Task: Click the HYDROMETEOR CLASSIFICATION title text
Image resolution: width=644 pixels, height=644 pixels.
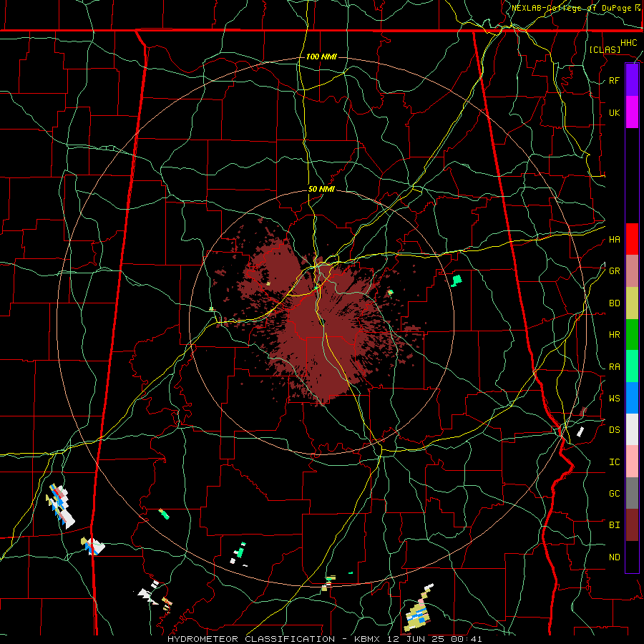Action: (251, 639)
